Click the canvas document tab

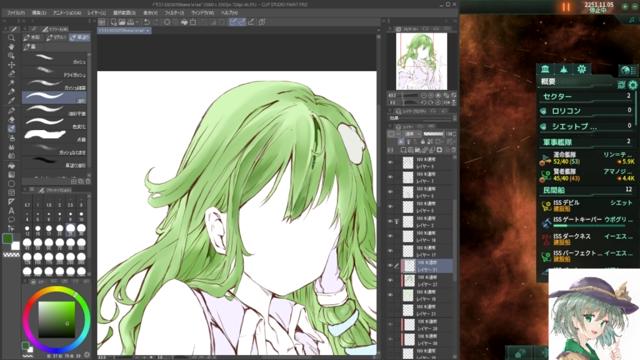point(124,31)
